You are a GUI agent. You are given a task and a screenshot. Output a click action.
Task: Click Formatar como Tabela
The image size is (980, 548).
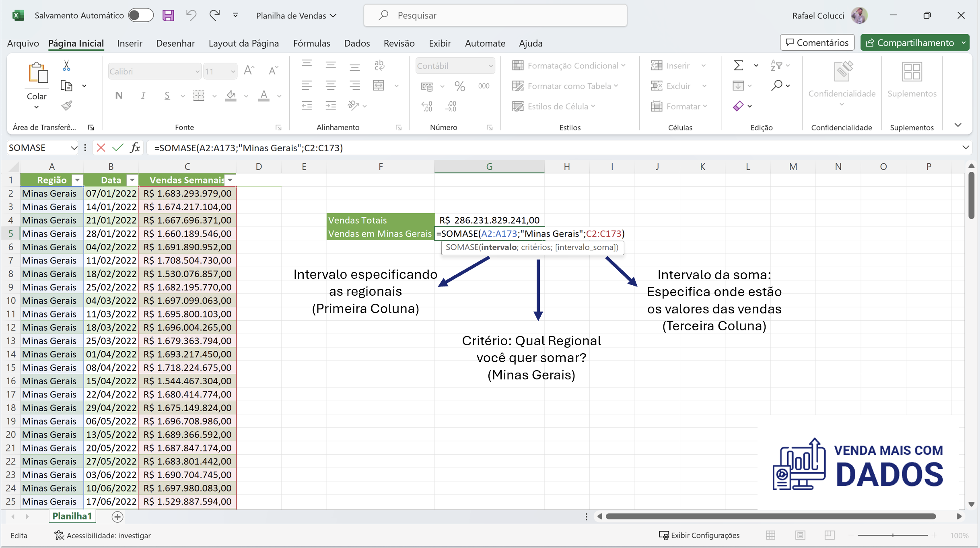tap(565, 86)
